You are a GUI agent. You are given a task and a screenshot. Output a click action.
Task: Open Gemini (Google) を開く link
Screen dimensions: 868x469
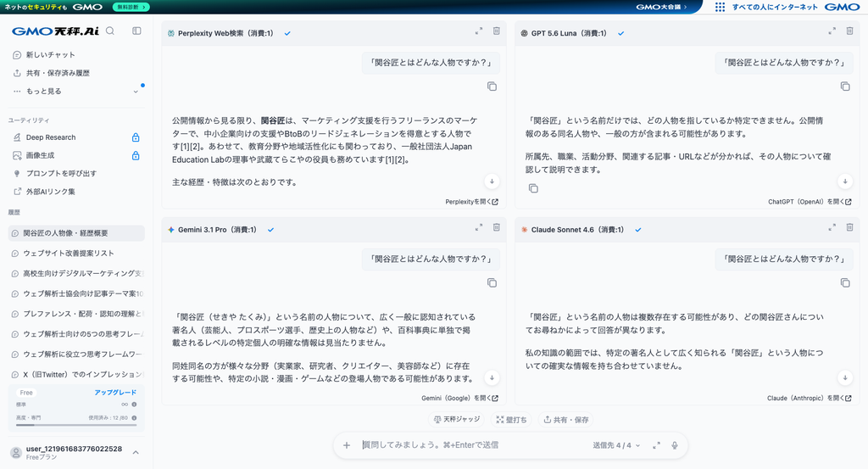tap(459, 398)
